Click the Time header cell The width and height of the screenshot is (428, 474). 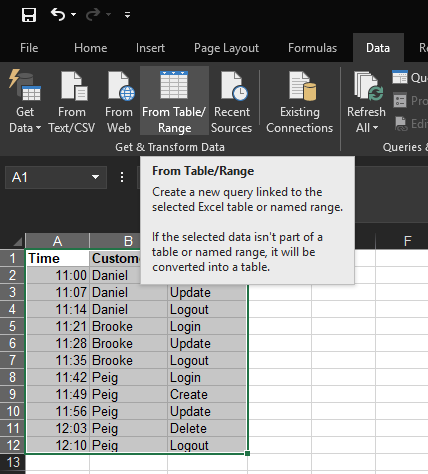pos(57,258)
